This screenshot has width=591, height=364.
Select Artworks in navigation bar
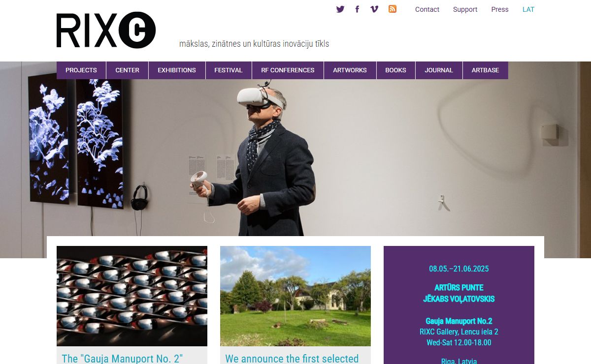pyautogui.click(x=350, y=70)
